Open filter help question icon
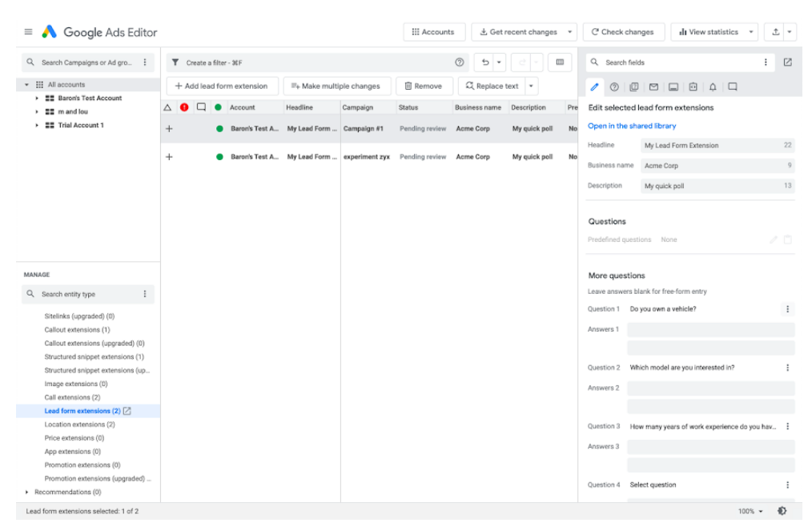The height and width of the screenshot is (531, 812). click(460, 62)
